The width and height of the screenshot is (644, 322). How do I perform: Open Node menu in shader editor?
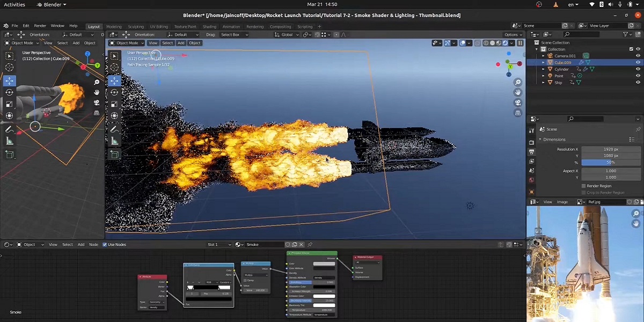click(x=93, y=245)
